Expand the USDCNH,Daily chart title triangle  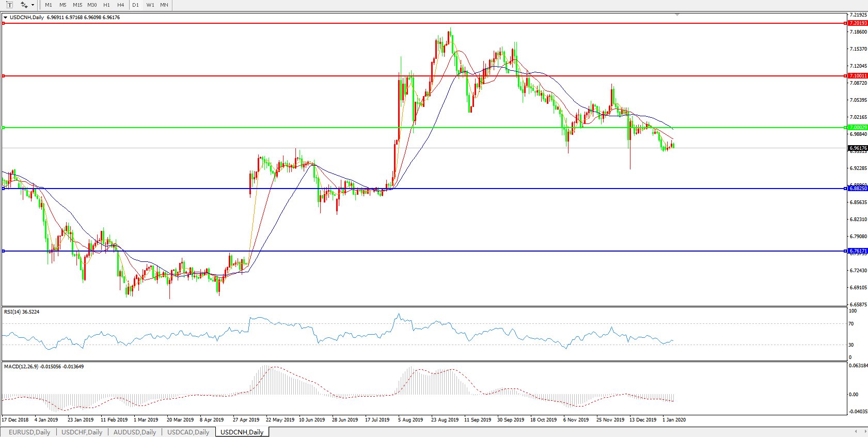coord(5,18)
